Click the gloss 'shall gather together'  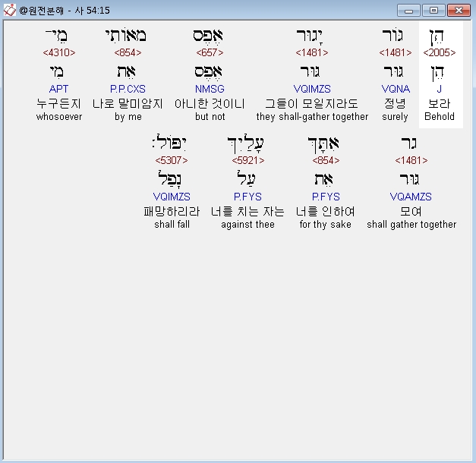411,225
